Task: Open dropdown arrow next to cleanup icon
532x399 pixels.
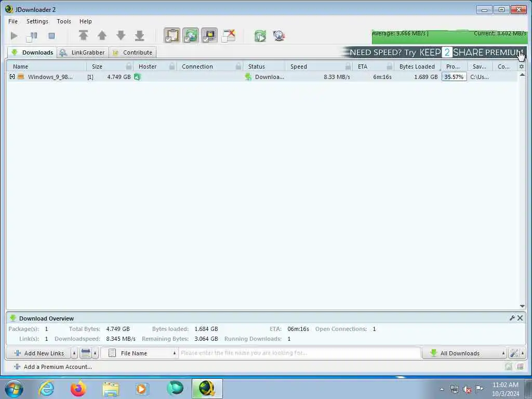Action: click(x=96, y=353)
